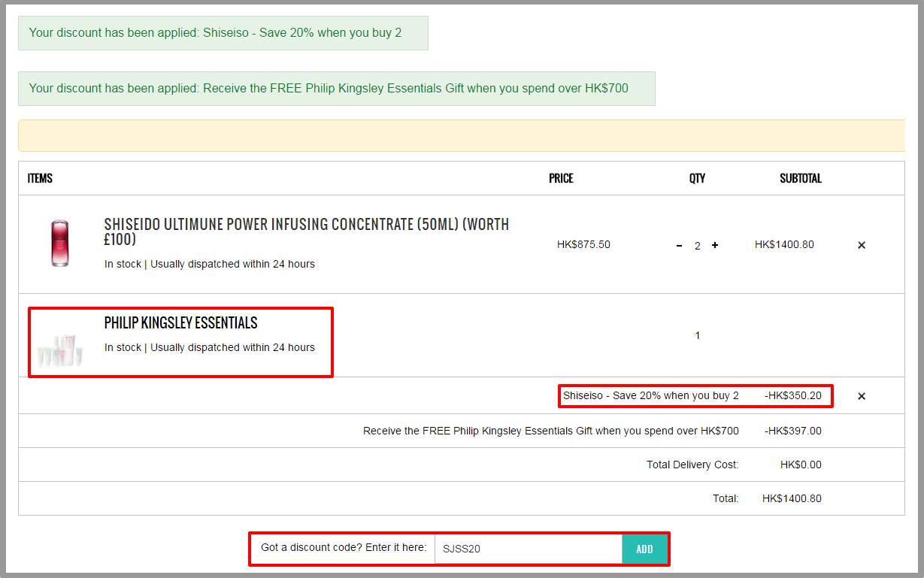This screenshot has width=924, height=578.
Task: Select the HK$875.50 price value
Action: pos(583,244)
